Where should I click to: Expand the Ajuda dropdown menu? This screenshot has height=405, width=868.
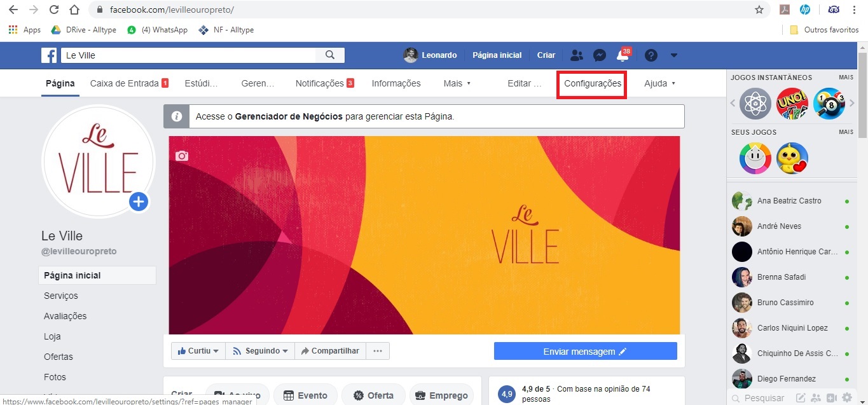pos(659,83)
